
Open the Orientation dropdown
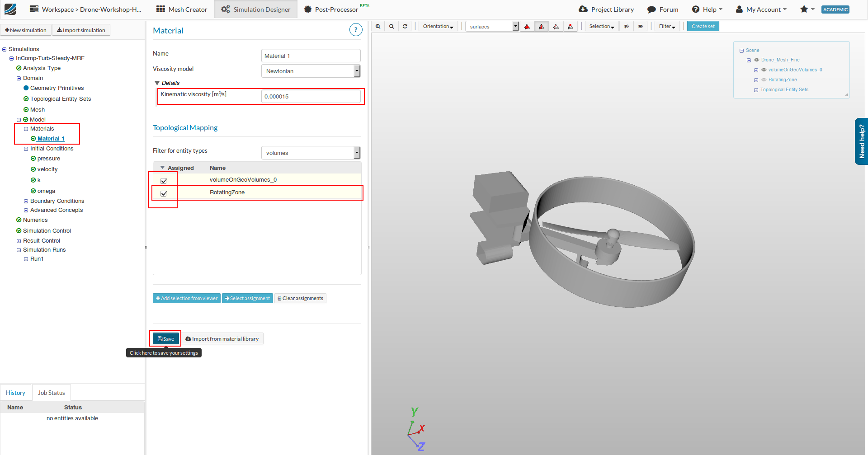(x=438, y=26)
